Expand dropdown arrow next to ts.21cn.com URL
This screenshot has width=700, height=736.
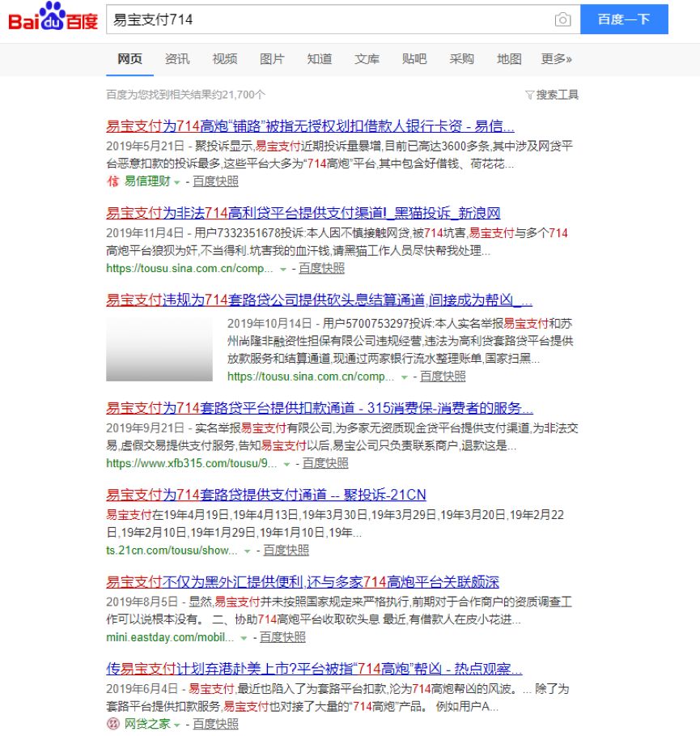tap(248, 551)
